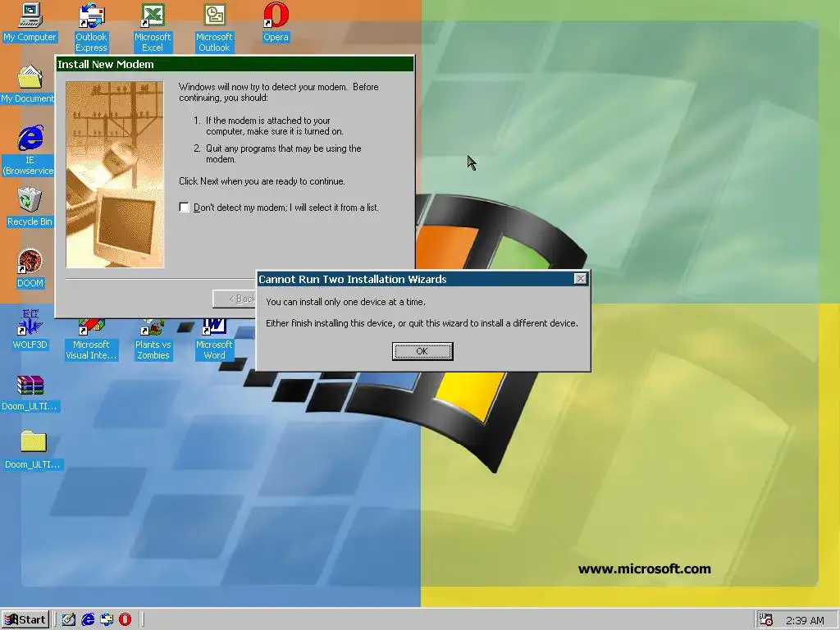
Task: Select the WOLF3D desktop shortcut
Action: click(x=30, y=330)
